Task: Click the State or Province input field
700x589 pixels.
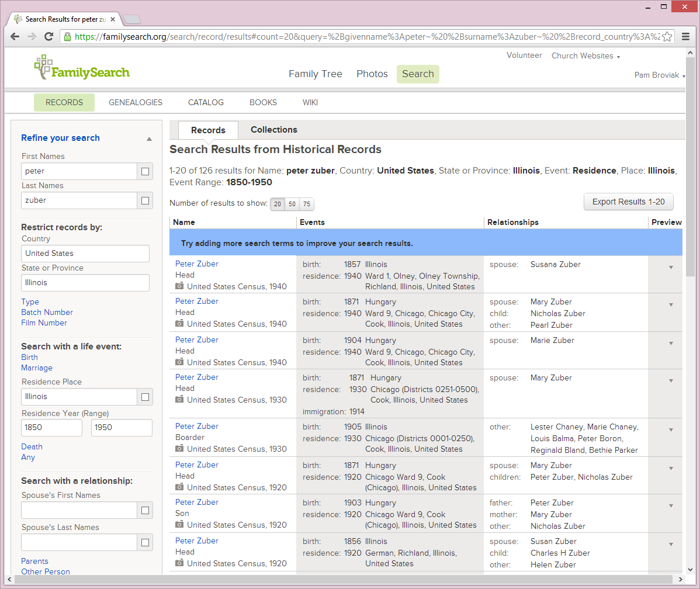Action: pyautogui.click(x=85, y=283)
